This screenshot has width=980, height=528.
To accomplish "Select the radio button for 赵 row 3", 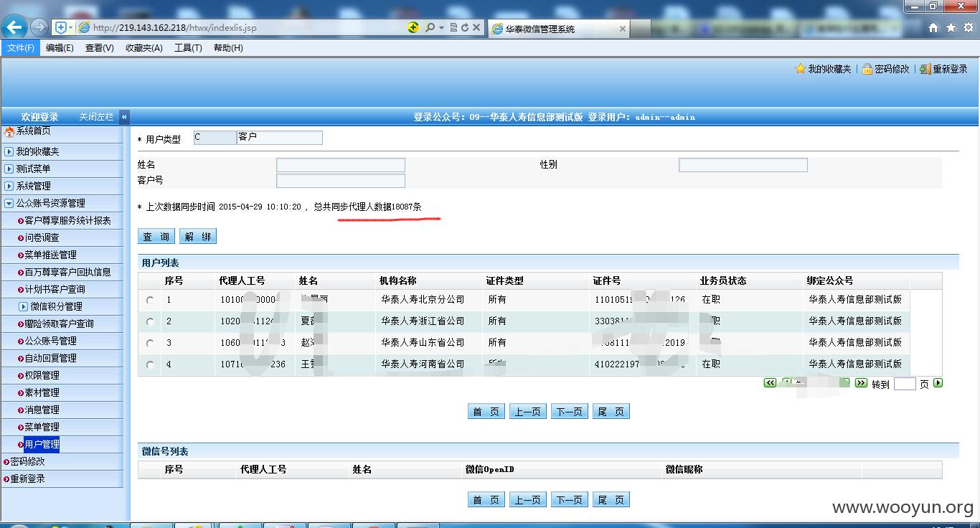I will [150, 343].
